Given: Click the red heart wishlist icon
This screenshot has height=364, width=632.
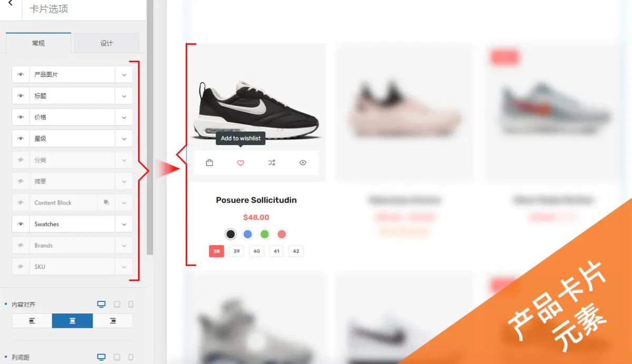Looking at the screenshot, I should 241,163.
